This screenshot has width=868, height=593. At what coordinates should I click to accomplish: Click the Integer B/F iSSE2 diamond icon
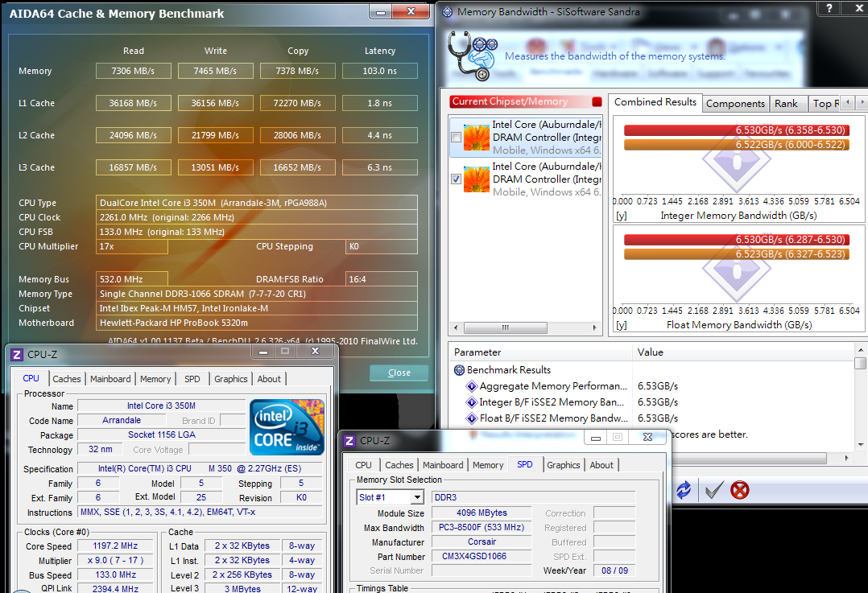[472, 402]
